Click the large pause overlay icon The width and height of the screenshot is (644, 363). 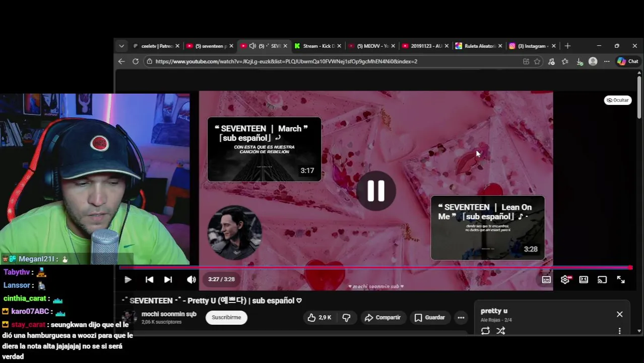376,191
